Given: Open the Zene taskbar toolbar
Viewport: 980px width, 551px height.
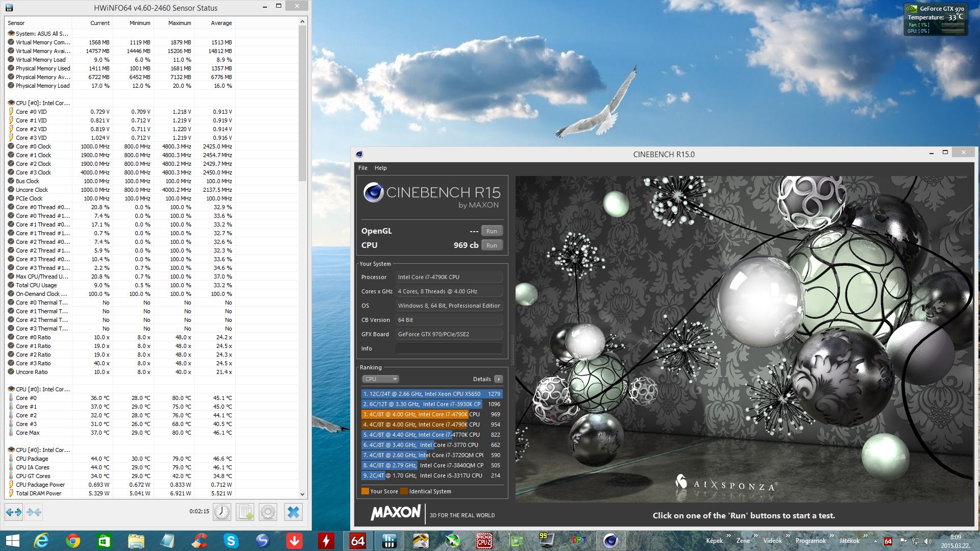Looking at the screenshot, I should 743,541.
